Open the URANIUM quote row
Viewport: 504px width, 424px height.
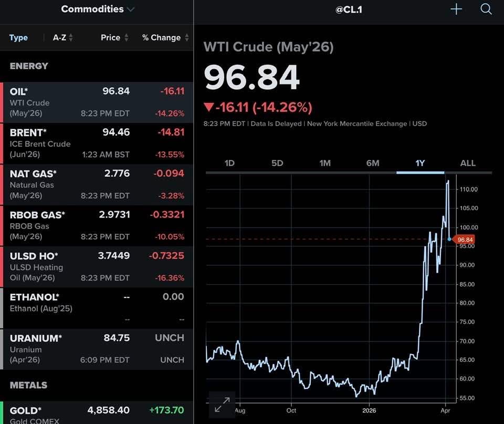pos(97,349)
